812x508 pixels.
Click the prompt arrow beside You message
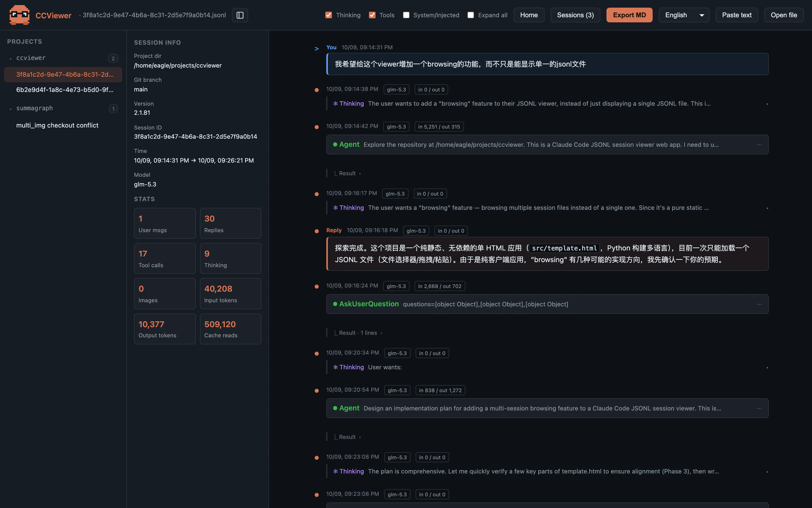316,49
